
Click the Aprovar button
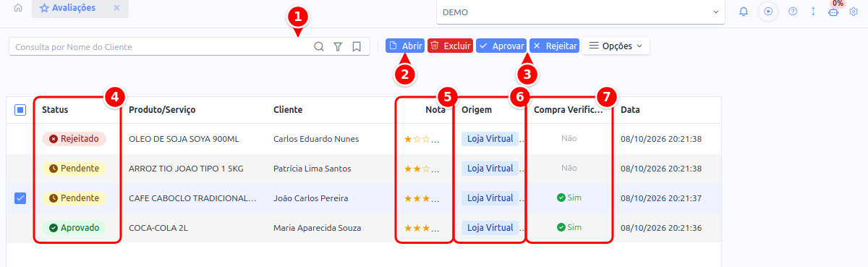coord(501,46)
